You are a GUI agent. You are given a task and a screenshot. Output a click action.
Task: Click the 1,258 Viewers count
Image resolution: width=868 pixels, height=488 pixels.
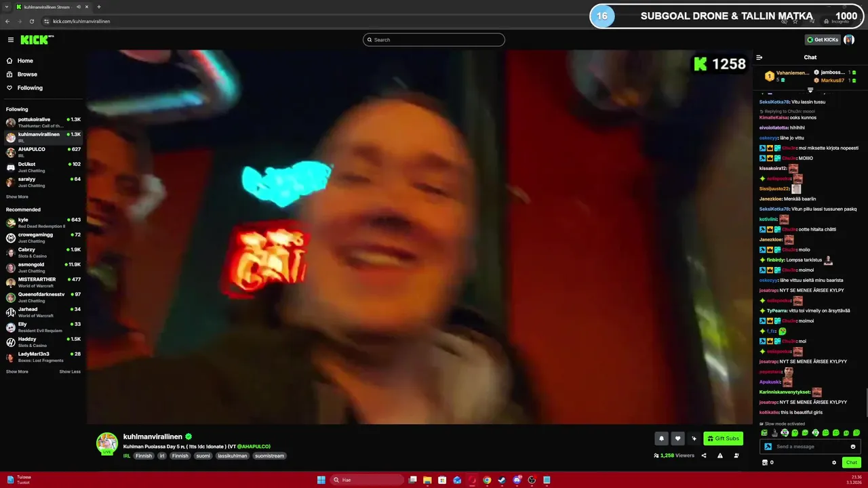(x=674, y=455)
